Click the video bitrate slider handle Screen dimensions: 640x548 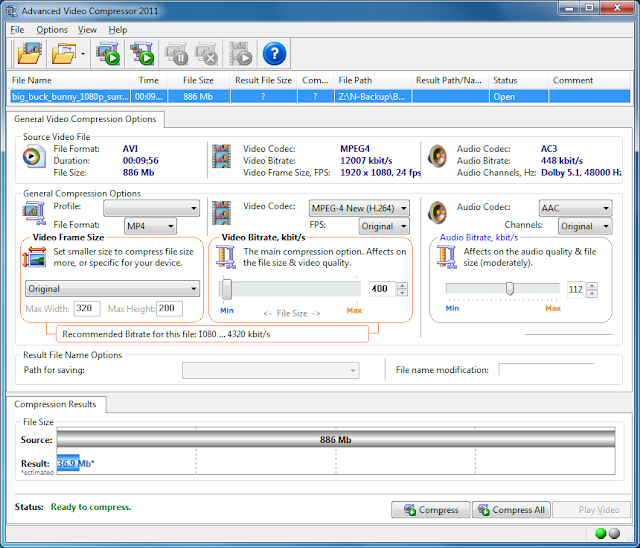pyautogui.click(x=227, y=289)
